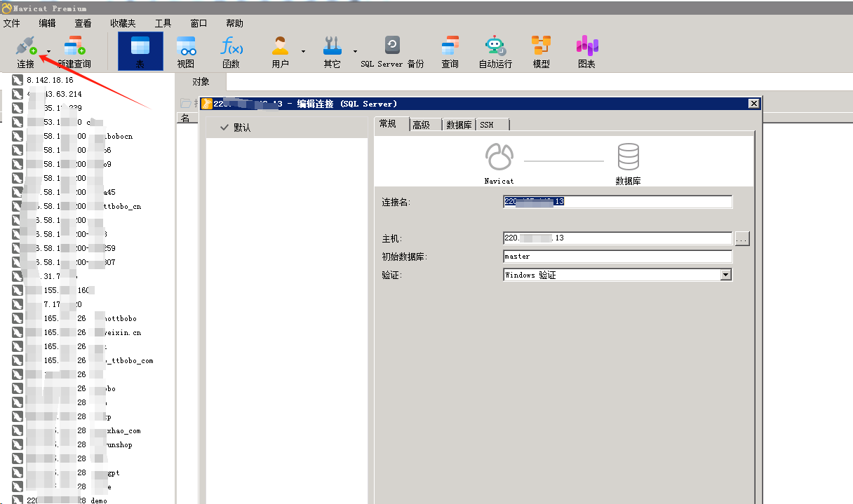Open the 查看 menu
The height and width of the screenshot is (504, 853).
click(83, 23)
